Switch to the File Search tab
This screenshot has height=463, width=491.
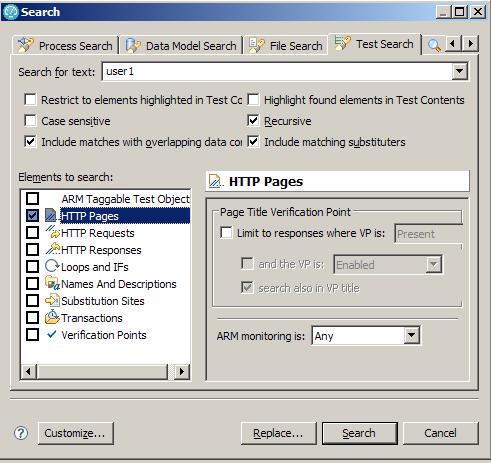tap(286, 45)
